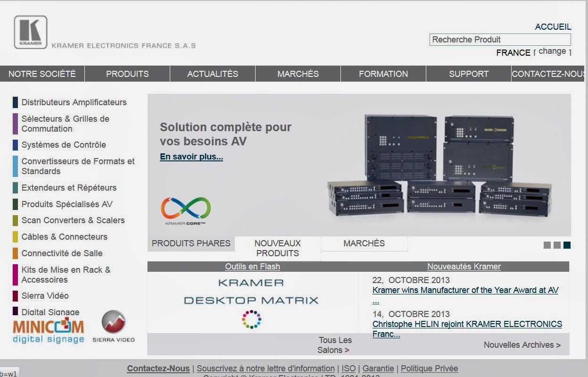Click the 14, OCTOBRE 2013 date text

(411, 314)
